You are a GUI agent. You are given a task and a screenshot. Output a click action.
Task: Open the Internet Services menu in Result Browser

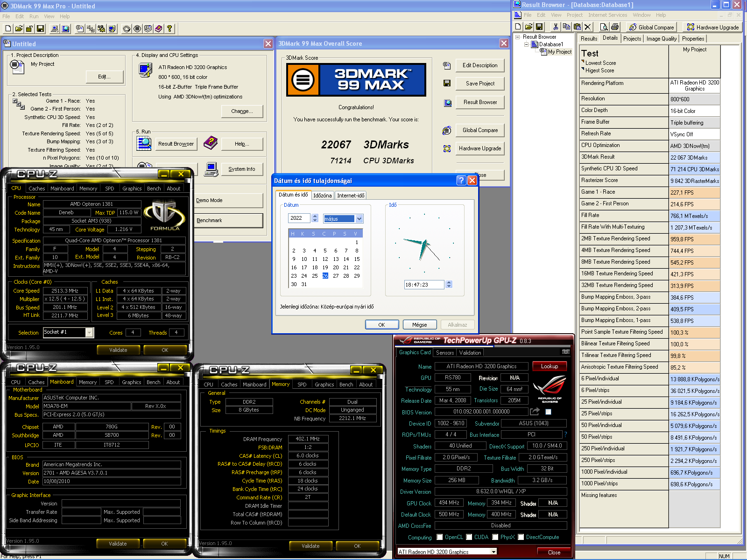607,15
